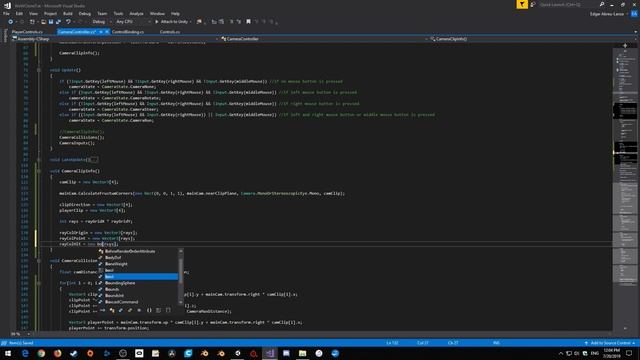Click the Visual Studio icon in the Windows taskbar
The height and width of the screenshot is (360, 640).
click(x=270, y=353)
